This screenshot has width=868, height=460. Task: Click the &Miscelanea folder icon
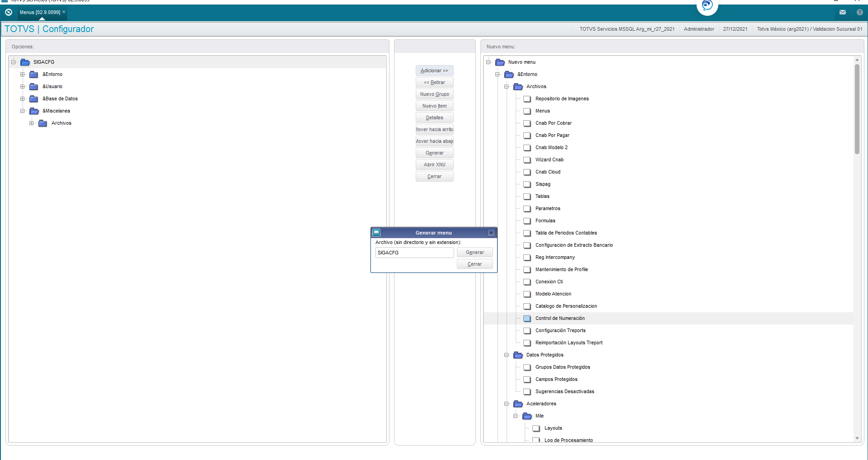tap(34, 111)
